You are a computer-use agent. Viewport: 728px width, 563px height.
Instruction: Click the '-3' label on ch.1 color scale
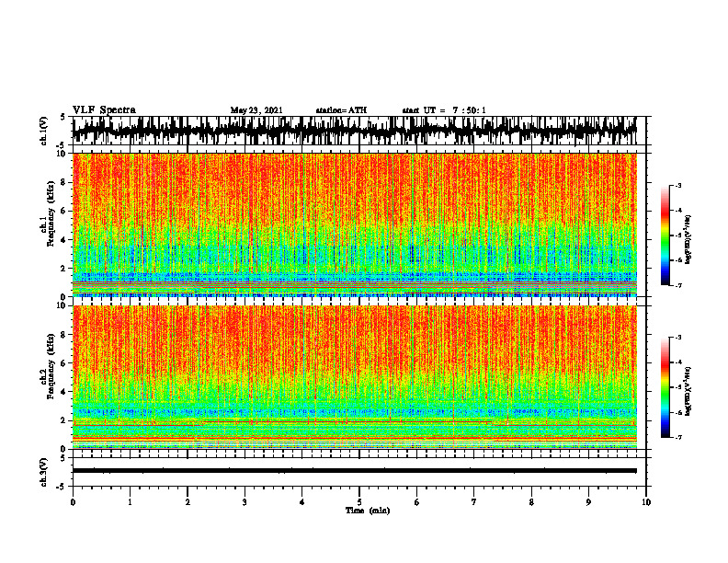677,186
